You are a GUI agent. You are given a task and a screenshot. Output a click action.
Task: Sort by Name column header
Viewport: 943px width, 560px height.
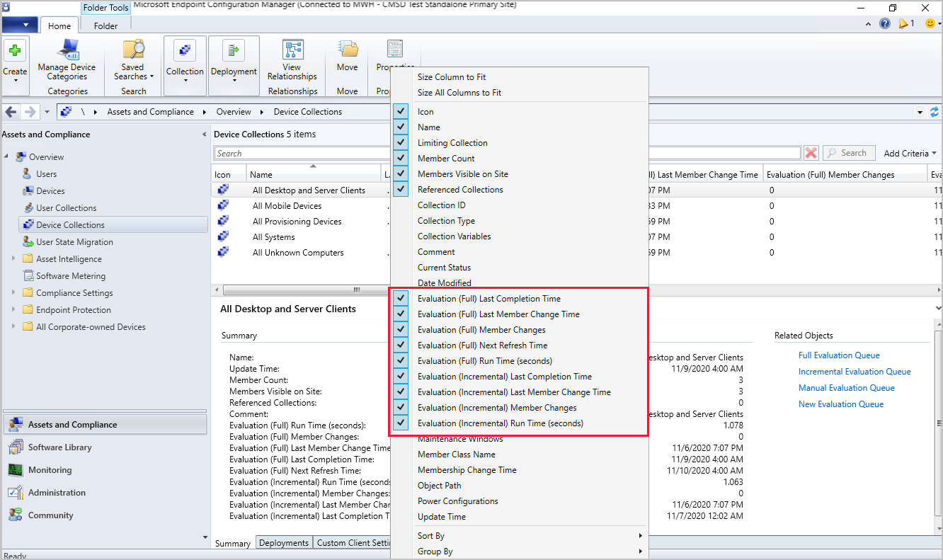pyautogui.click(x=314, y=175)
